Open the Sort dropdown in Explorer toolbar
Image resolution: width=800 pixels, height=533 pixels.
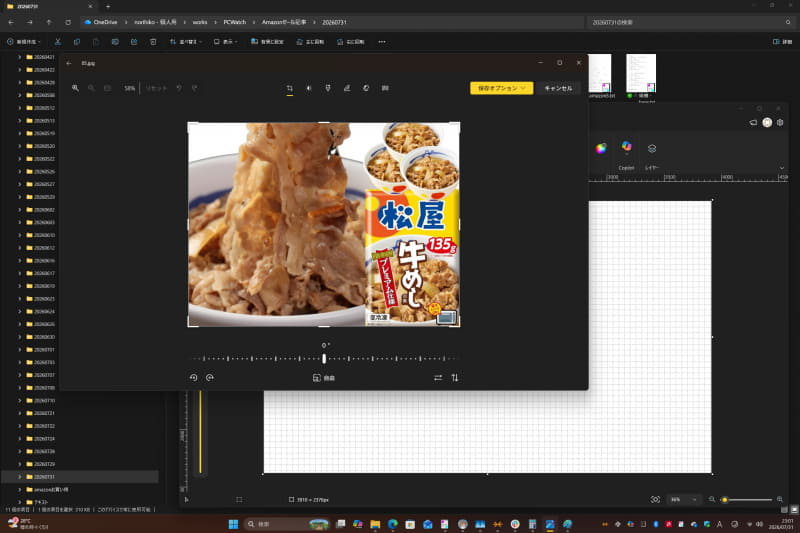(186, 42)
